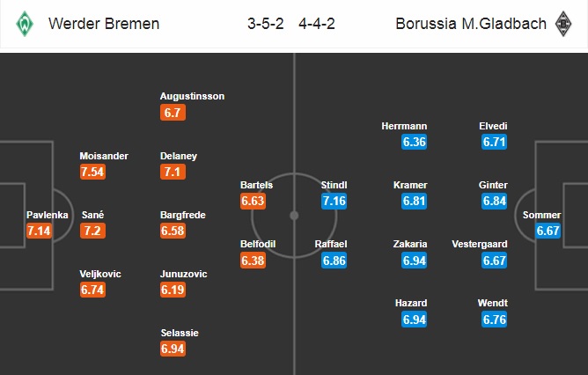This screenshot has width=588, height=375.
Task: Click Wendt's 6.76 rating badge
Action: [495, 320]
